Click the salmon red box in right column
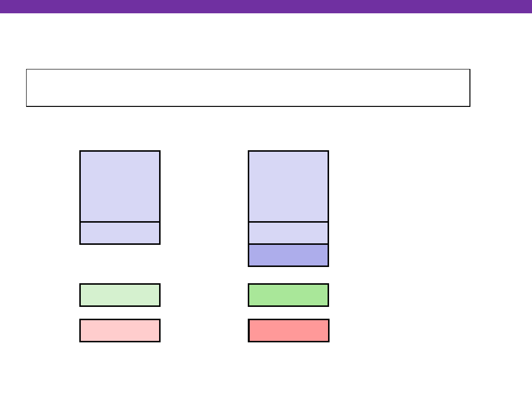Image resolution: width=532 pixels, height=399 pixels. (288, 330)
